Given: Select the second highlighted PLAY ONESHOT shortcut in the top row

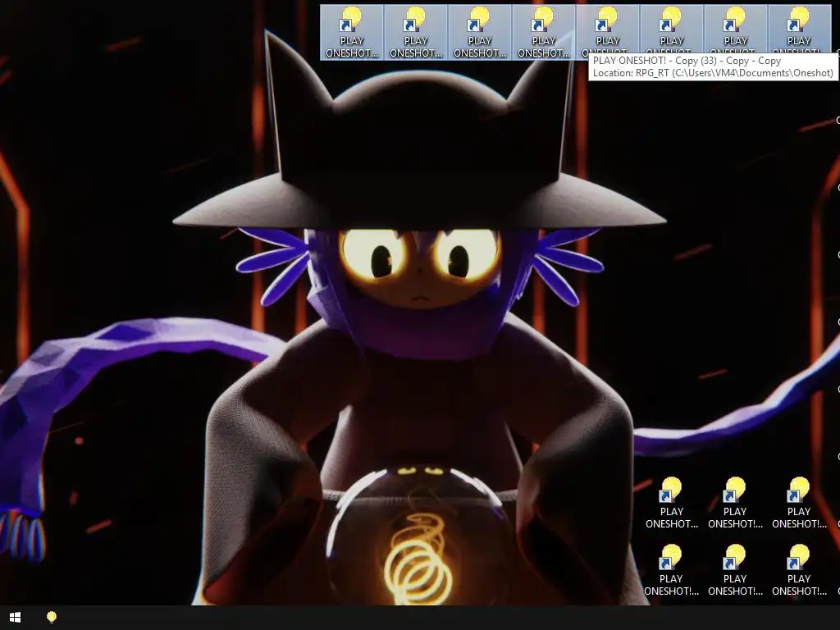Looking at the screenshot, I should coord(416,33).
